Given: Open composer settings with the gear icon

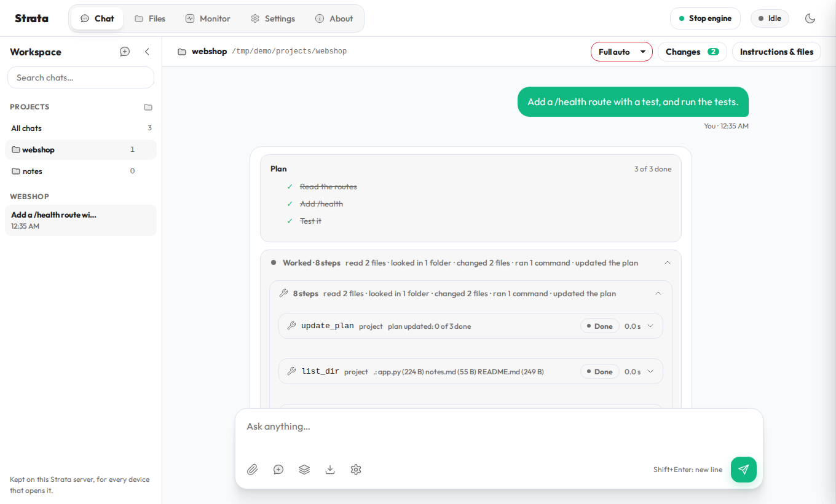Looking at the screenshot, I should [x=356, y=470].
